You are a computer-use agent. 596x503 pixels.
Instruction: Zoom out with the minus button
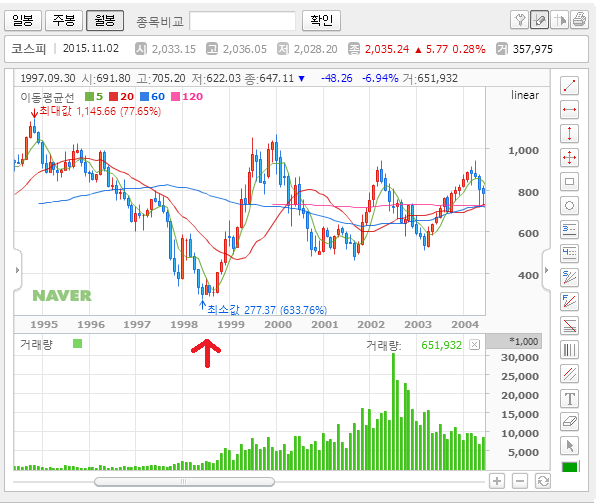pos(520,481)
